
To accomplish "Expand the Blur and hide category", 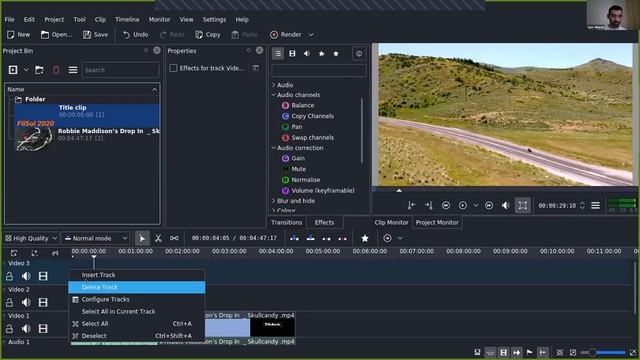I will click(x=273, y=201).
